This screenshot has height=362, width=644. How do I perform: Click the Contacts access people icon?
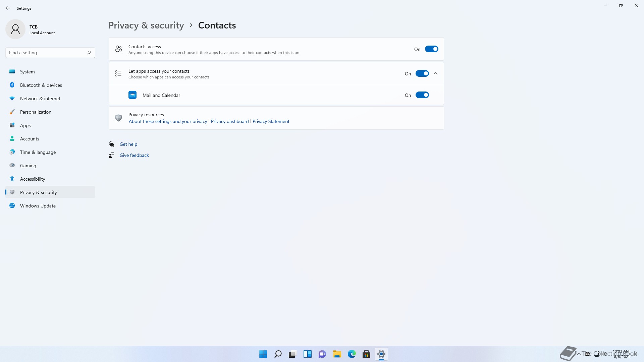point(118,49)
